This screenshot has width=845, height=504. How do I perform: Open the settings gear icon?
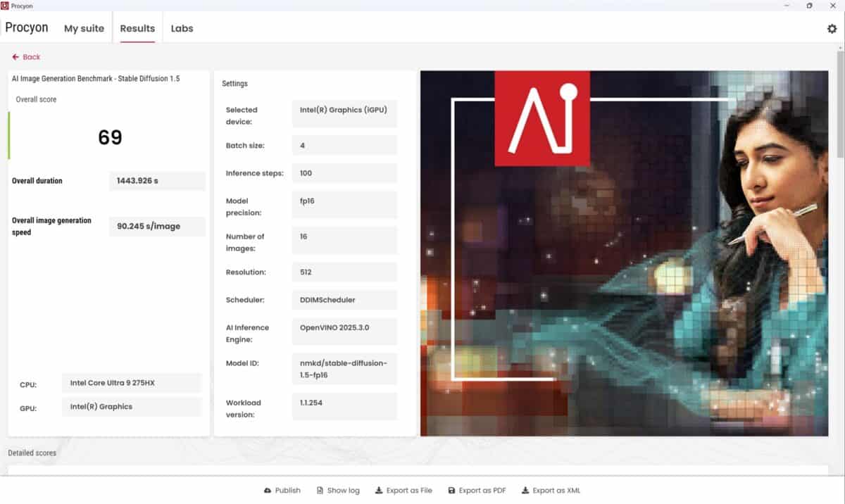click(832, 29)
